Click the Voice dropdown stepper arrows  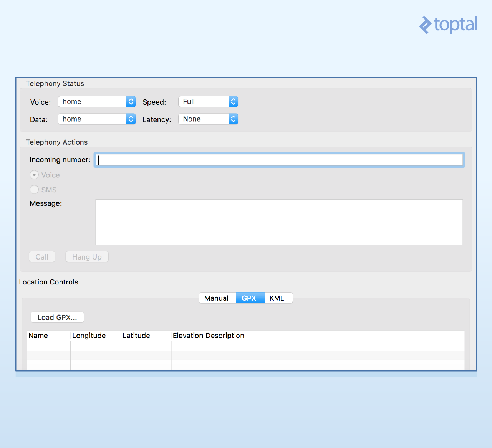[131, 101]
